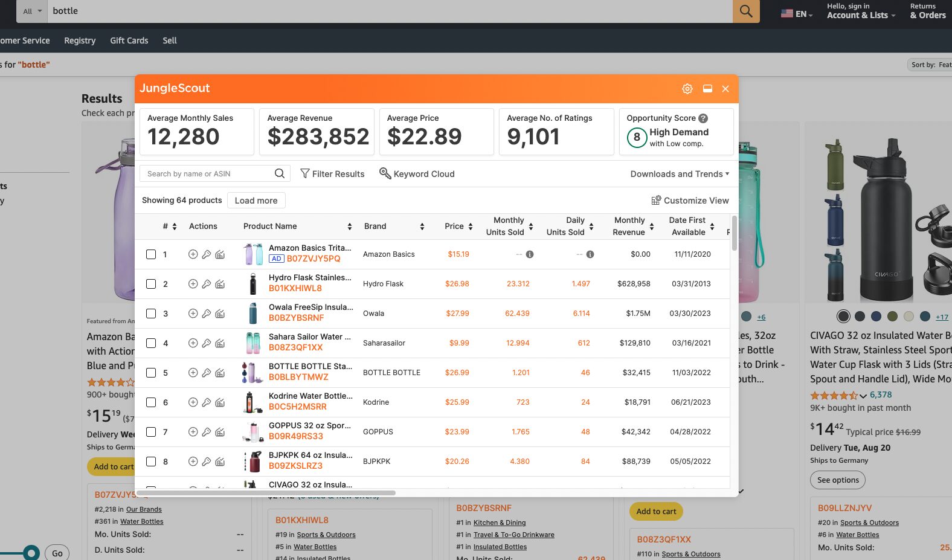
Task: Click Amazon search magnifier button
Action: click(745, 11)
